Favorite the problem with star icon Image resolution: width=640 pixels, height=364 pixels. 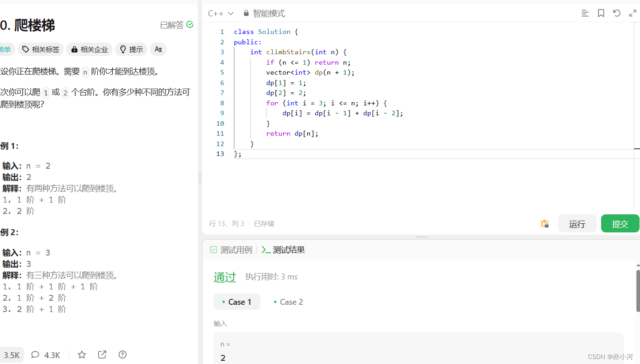click(x=82, y=355)
